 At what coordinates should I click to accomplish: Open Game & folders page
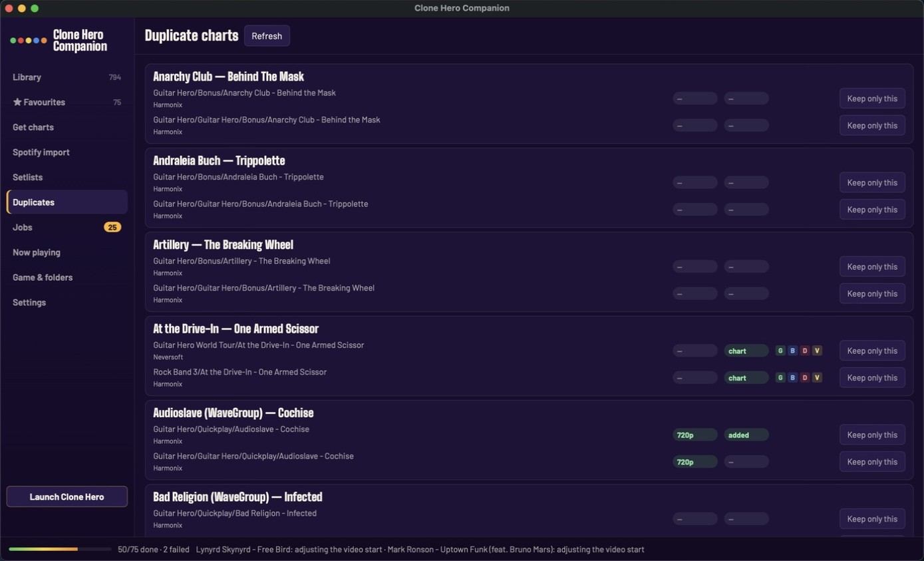pyautogui.click(x=67, y=278)
